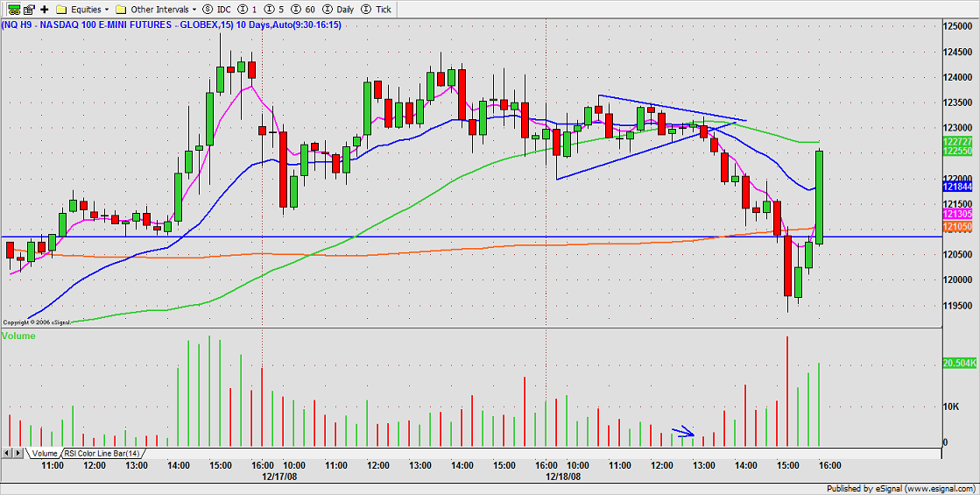Image resolution: width=980 pixels, height=495 pixels.
Task: Click the black plus icon in toolbar
Action: click(45, 10)
